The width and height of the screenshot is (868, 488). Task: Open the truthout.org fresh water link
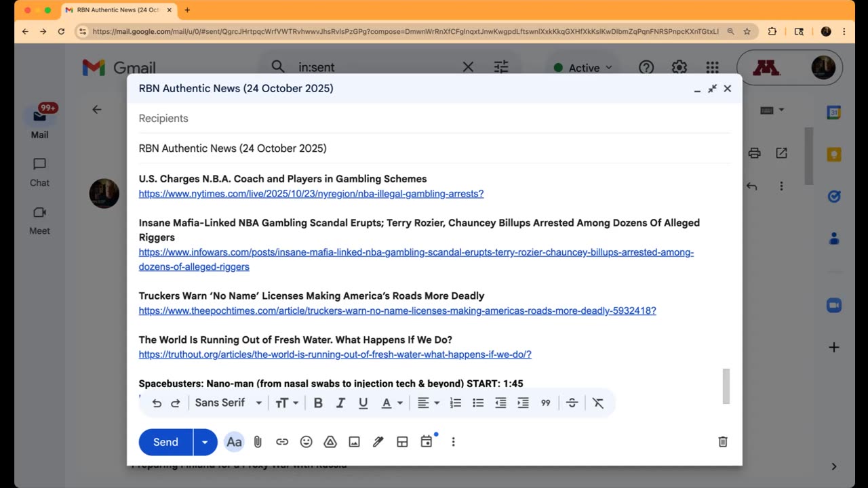[335, 354]
